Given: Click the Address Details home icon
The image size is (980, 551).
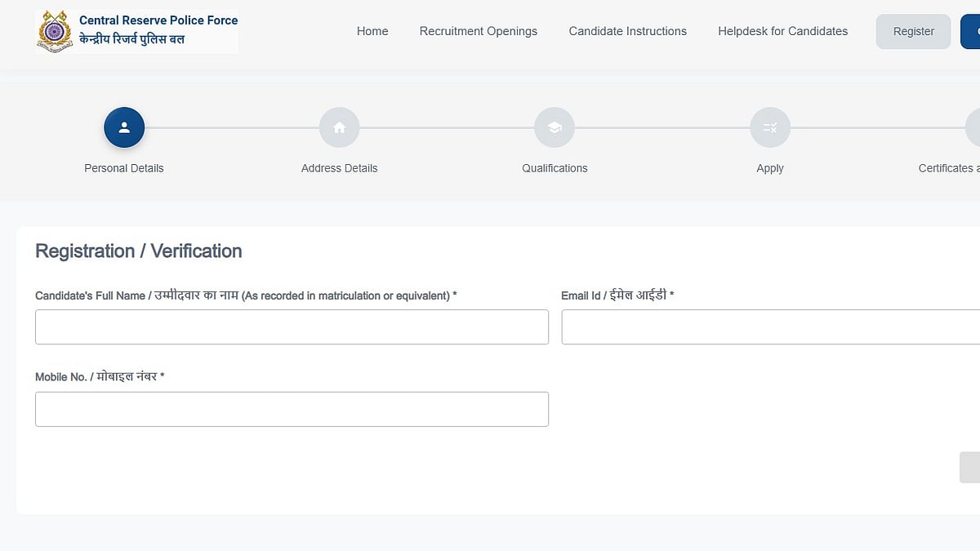Looking at the screenshot, I should point(339,128).
